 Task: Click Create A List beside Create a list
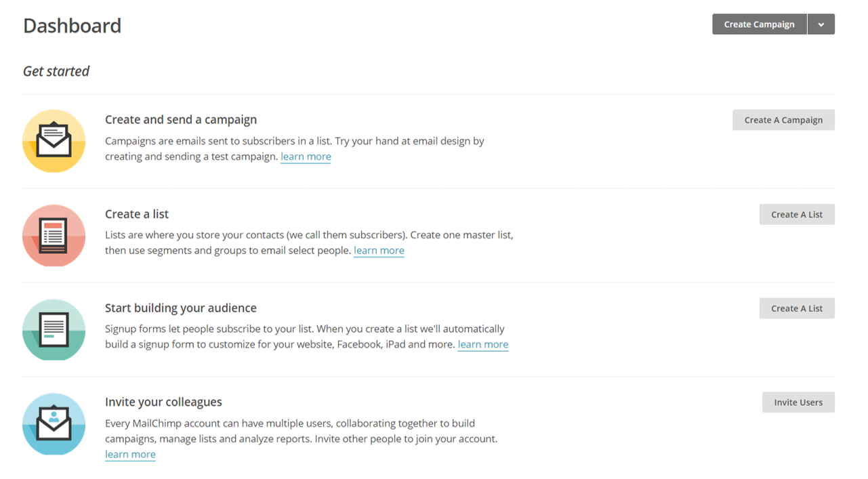(798, 214)
